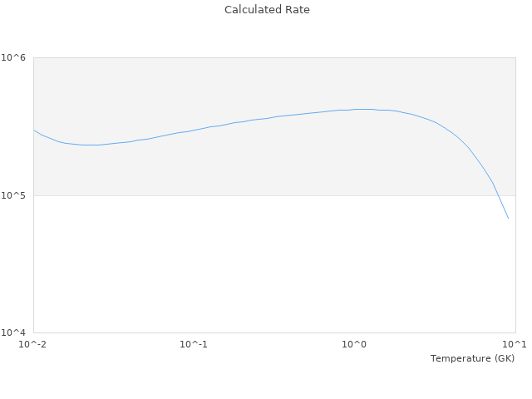Click where the curve crosses the 10^5 gridline
This screenshot has height=399, width=532.
coord(497,195)
